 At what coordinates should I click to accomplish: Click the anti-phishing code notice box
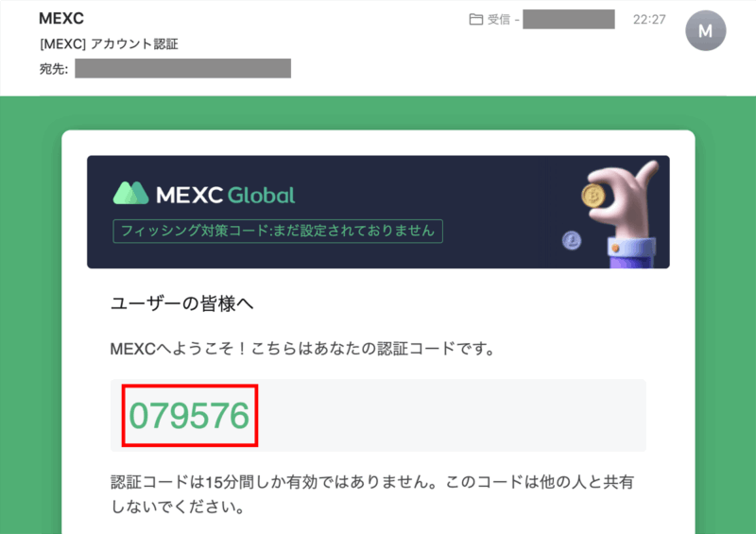(x=278, y=231)
